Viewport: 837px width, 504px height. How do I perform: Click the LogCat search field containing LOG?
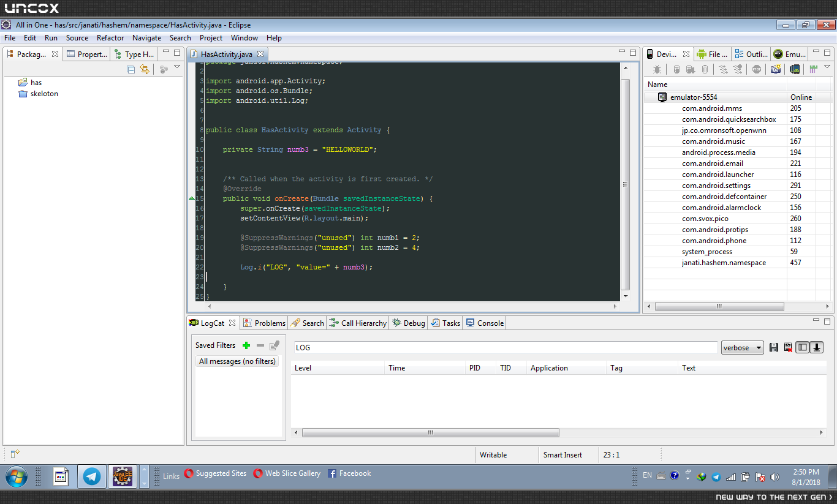[506, 348]
